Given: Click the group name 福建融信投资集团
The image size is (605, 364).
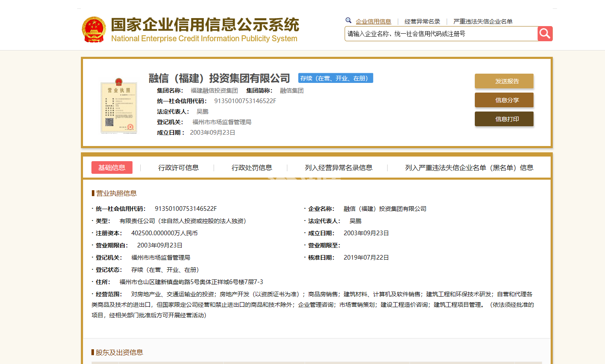Looking at the screenshot, I should point(214,90).
